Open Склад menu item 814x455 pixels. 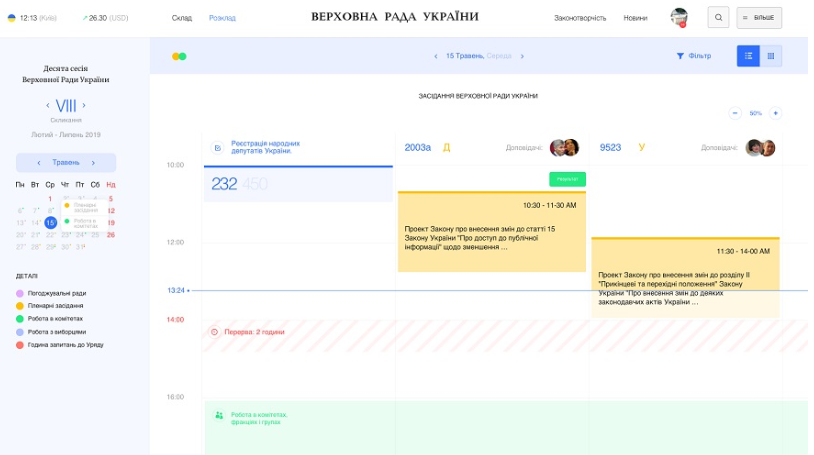[x=182, y=18]
